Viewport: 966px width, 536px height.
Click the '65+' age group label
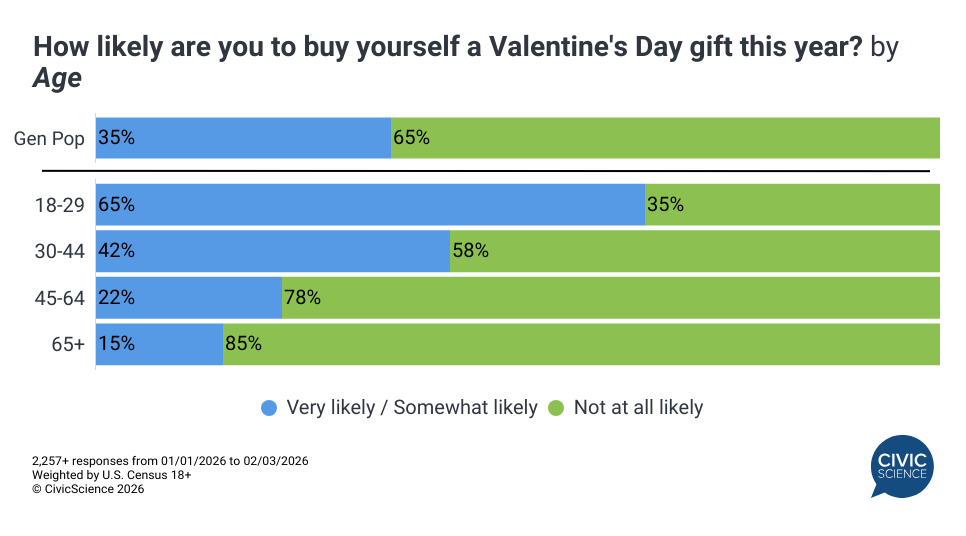coord(68,344)
